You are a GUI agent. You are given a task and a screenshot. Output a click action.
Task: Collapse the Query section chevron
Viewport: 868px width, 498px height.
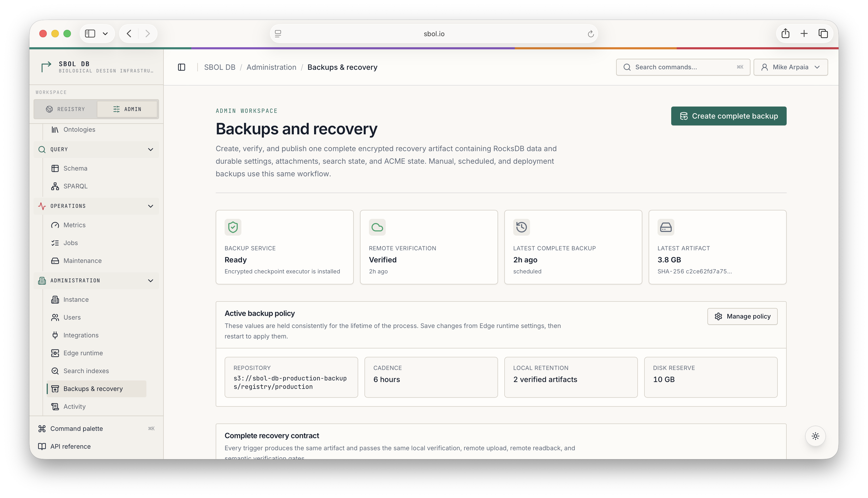(150, 150)
